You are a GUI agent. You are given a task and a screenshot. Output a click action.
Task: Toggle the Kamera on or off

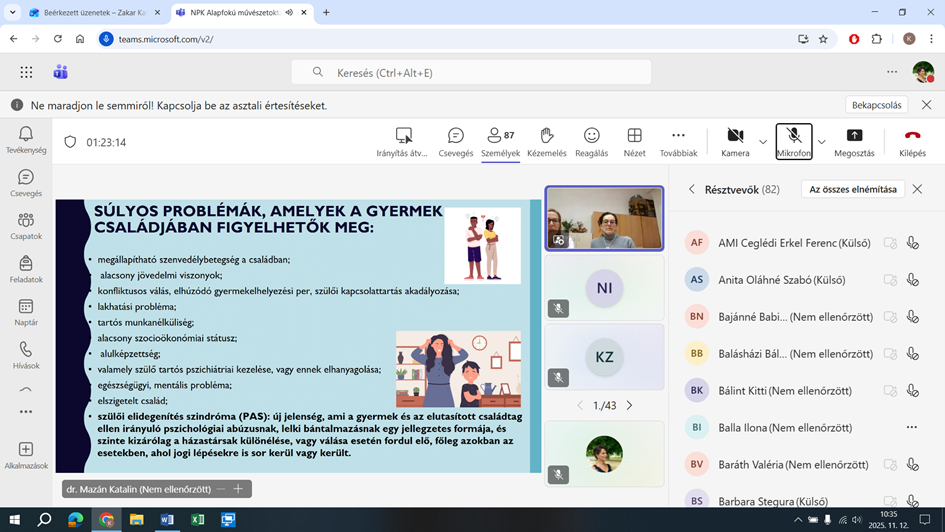(x=735, y=141)
